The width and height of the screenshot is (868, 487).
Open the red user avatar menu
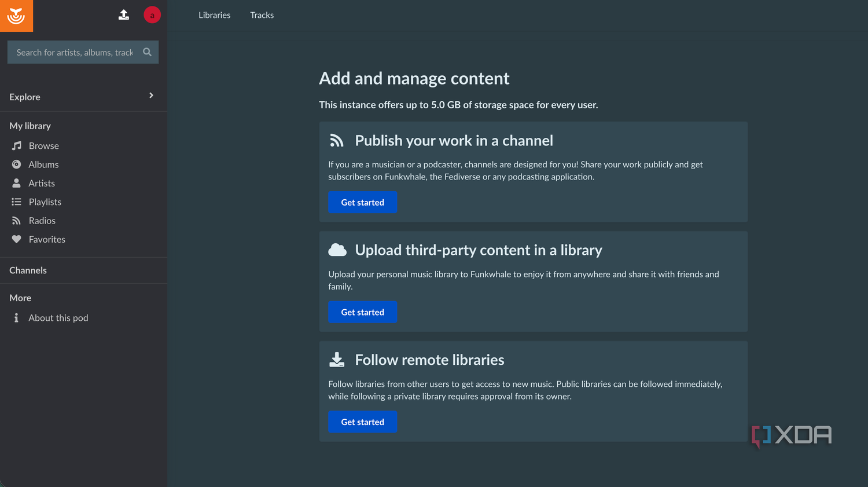(x=152, y=15)
